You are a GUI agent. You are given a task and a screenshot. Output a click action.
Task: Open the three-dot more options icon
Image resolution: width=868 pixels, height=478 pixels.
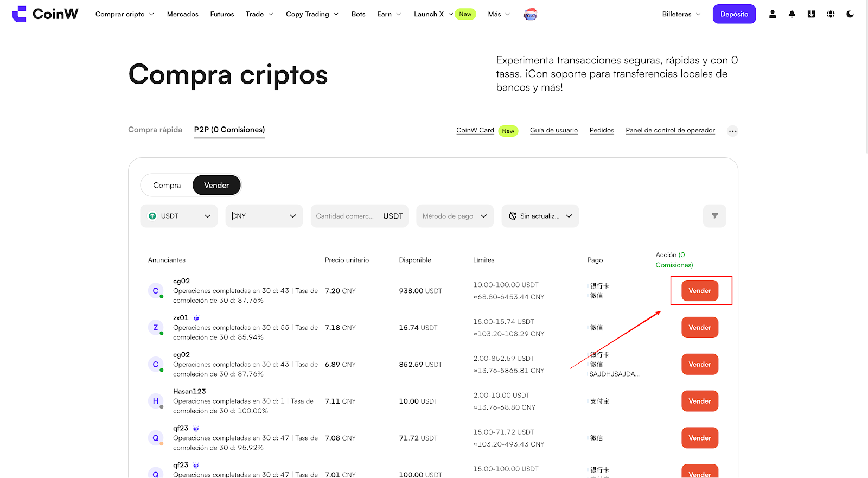(732, 131)
